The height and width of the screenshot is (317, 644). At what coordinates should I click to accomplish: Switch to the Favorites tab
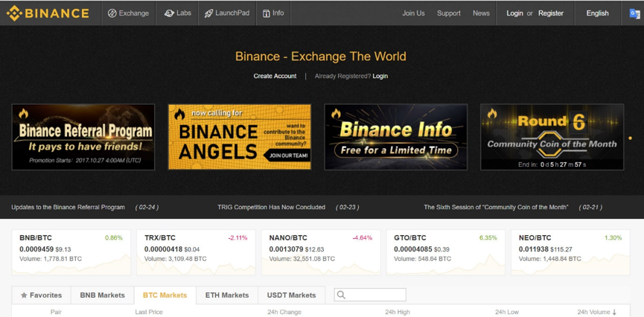42,295
